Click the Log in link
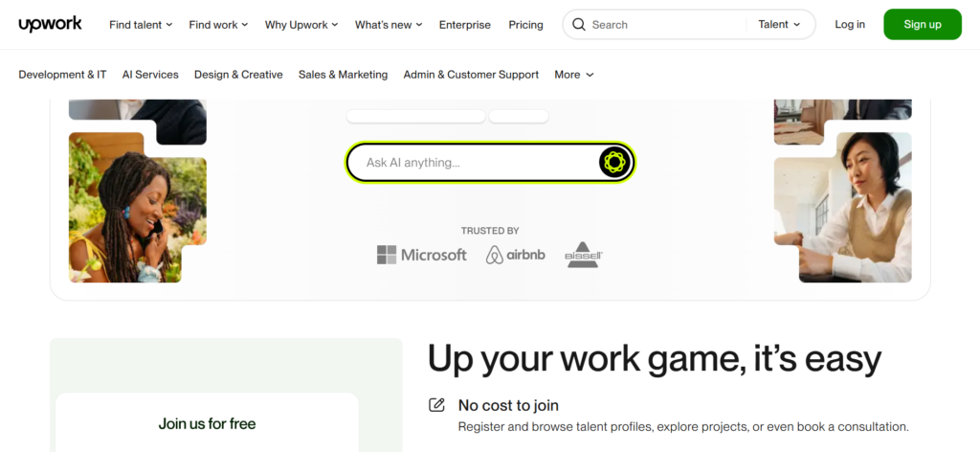The image size is (980, 452). [x=849, y=25]
